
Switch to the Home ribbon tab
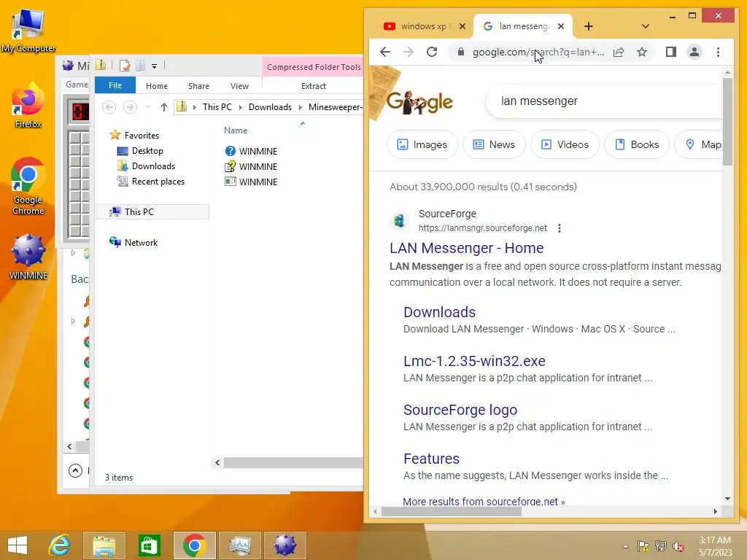pos(157,86)
